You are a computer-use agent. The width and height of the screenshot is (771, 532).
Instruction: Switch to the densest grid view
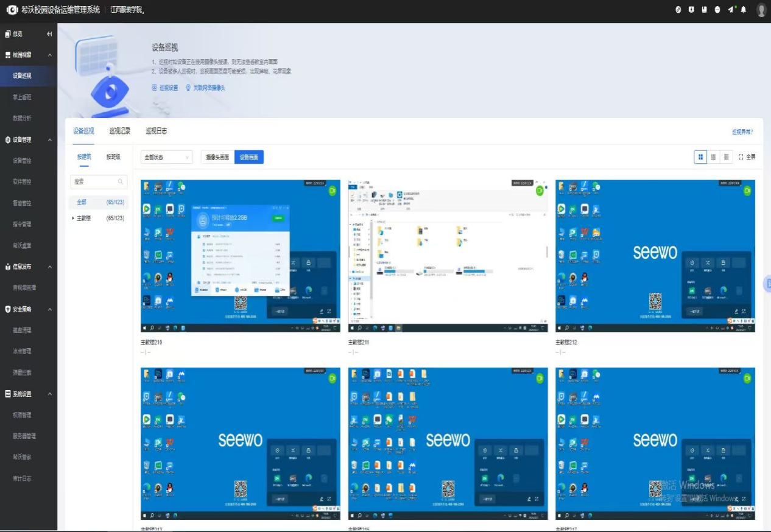click(726, 157)
